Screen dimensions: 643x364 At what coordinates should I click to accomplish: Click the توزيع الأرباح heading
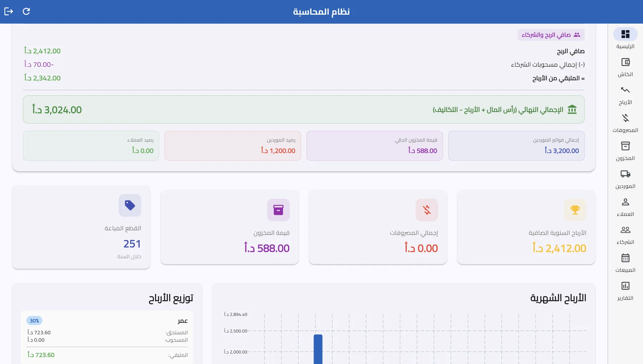coord(171,298)
